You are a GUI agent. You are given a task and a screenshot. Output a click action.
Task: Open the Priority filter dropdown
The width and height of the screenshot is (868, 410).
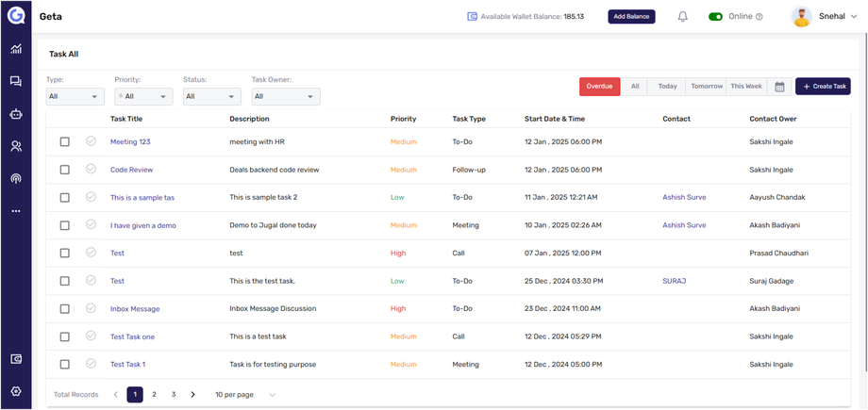coord(143,96)
